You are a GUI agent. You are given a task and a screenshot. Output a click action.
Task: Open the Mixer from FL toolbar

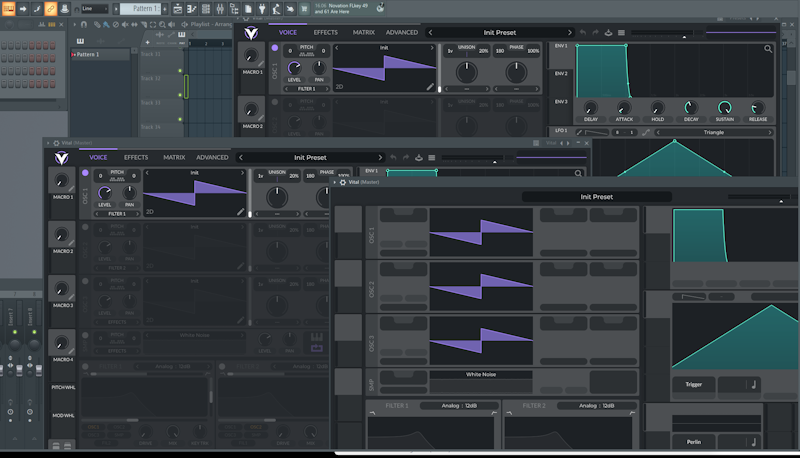[x=220, y=9]
